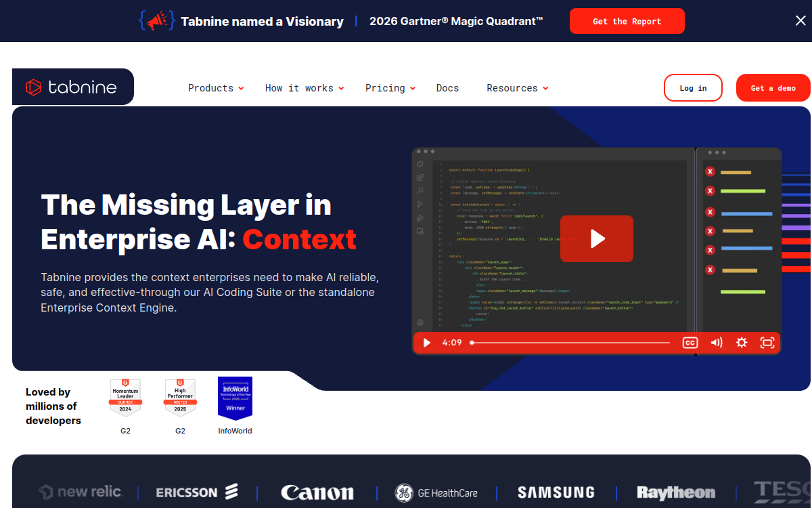Click the New Relic logo

click(x=81, y=492)
